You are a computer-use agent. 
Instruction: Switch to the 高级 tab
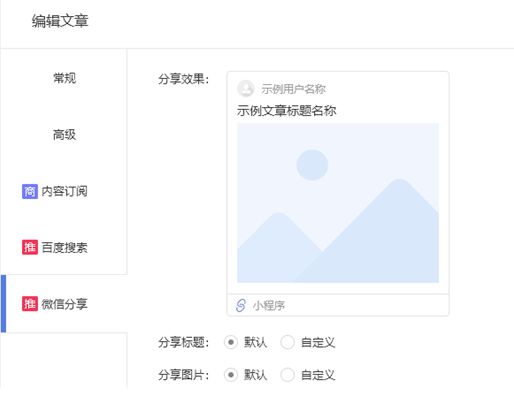(64, 135)
